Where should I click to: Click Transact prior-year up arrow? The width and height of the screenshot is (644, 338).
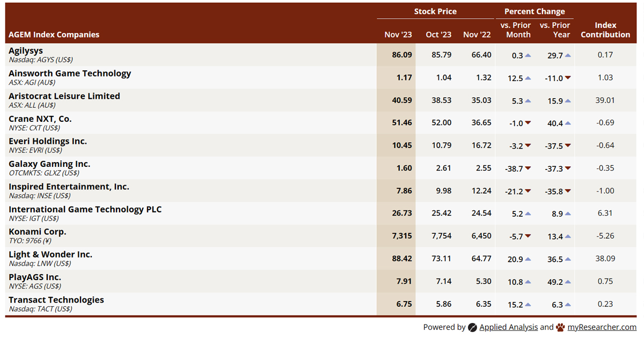(x=568, y=305)
